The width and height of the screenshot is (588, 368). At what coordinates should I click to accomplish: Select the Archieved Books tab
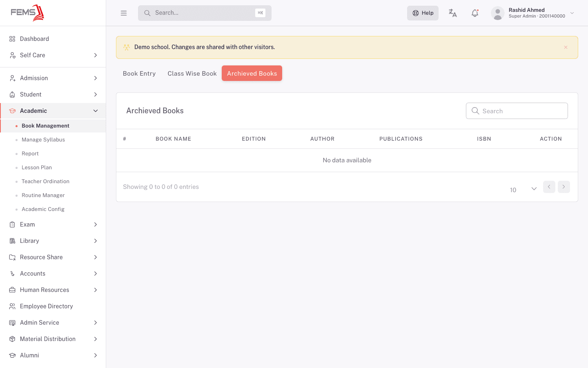(x=252, y=74)
